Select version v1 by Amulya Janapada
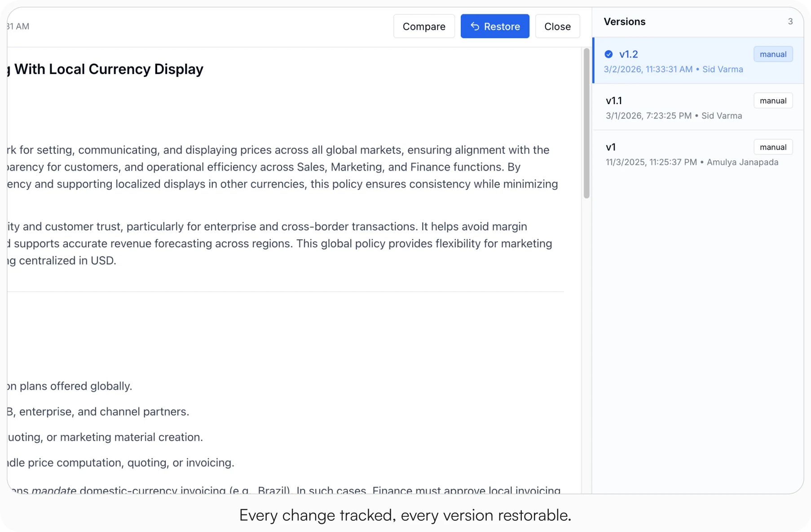The height and width of the screenshot is (532, 811). coord(698,154)
